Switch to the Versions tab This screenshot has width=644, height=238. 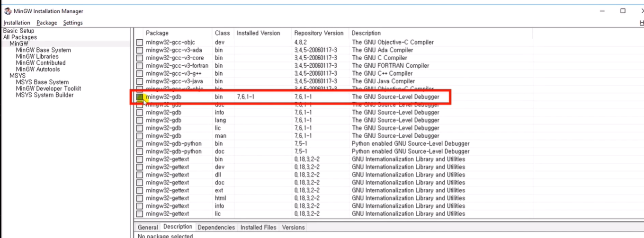294,228
